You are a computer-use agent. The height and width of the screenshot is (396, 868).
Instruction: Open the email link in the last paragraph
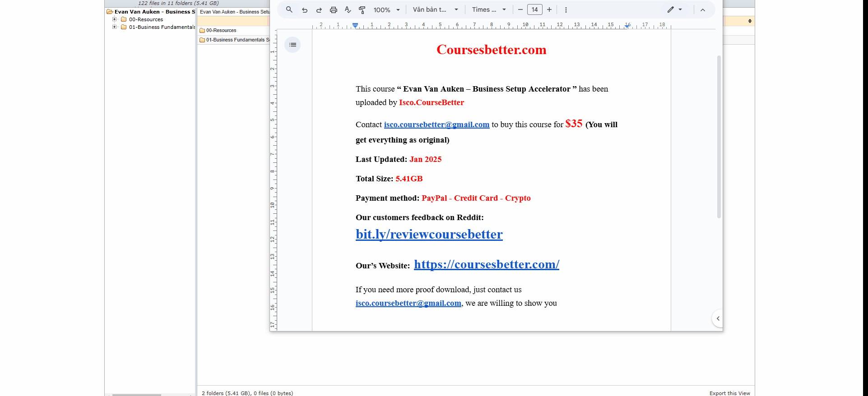click(x=408, y=303)
